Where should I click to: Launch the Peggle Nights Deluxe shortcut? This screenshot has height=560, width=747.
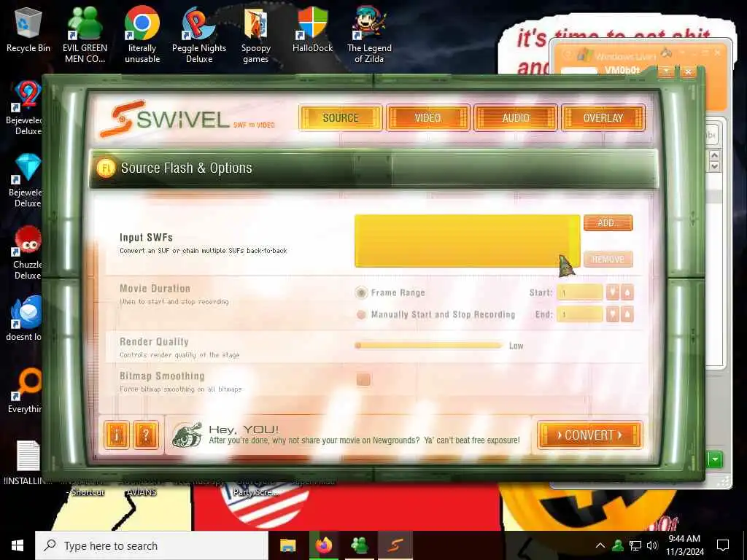pyautogui.click(x=199, y=34)
